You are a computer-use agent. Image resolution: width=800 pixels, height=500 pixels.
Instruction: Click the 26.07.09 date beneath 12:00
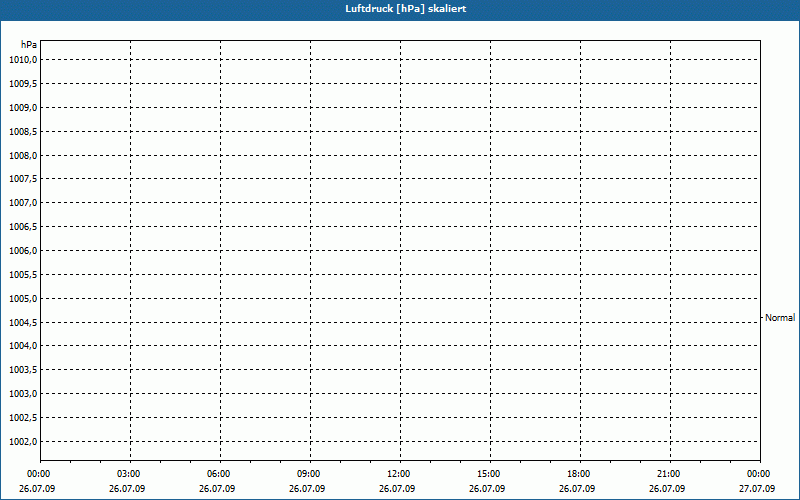pyautogui.click(x=397, y=489)
